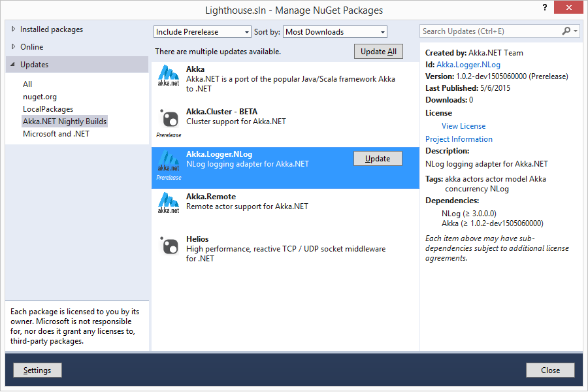Screen dimensions: 588x392
Task: Open the Settings button
Action: pos(37,370)
